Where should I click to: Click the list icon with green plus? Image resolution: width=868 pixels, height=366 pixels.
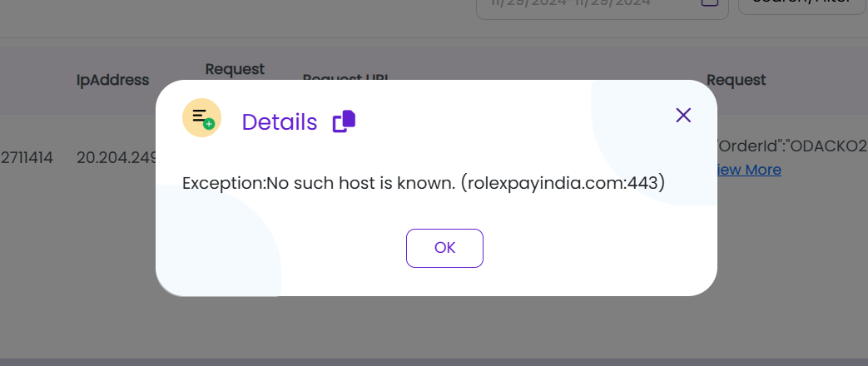click(x=201, y=117)
